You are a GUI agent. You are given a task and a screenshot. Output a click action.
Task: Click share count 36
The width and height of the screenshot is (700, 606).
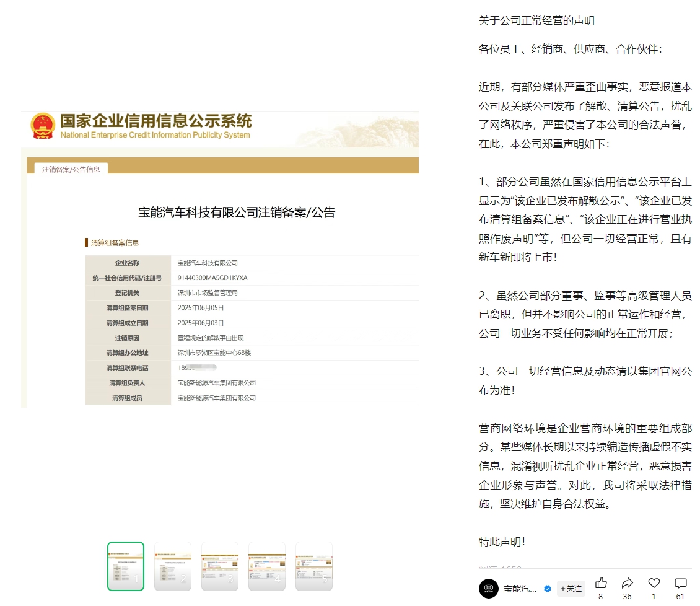point(628,597)
